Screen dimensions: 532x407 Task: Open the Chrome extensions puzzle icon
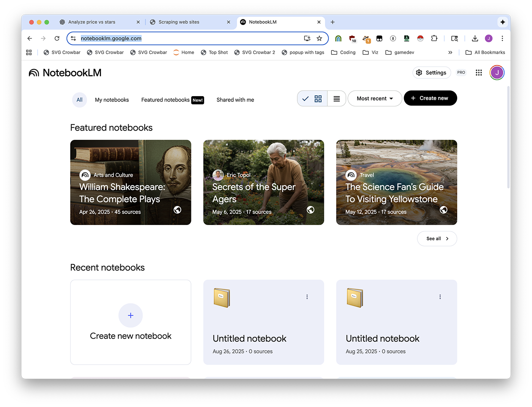(434, 38)
